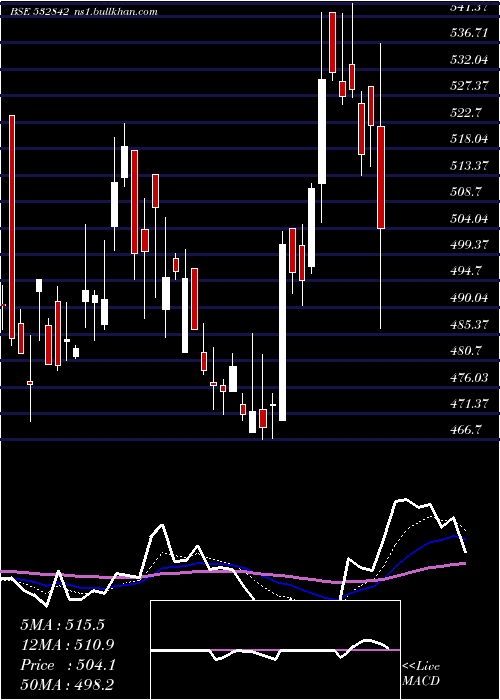Screen dimensions: 500x700
Task: Click the tallest white candle rising from 471
Action: click(283, 332)
